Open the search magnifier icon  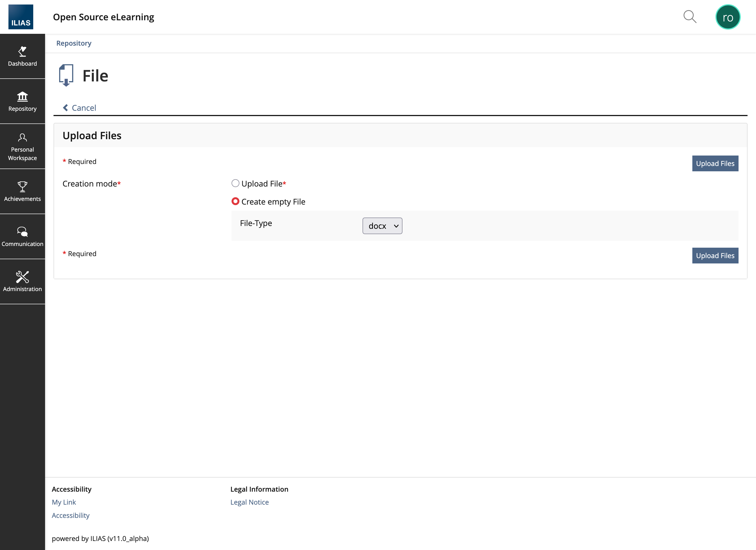pos(689,17)
